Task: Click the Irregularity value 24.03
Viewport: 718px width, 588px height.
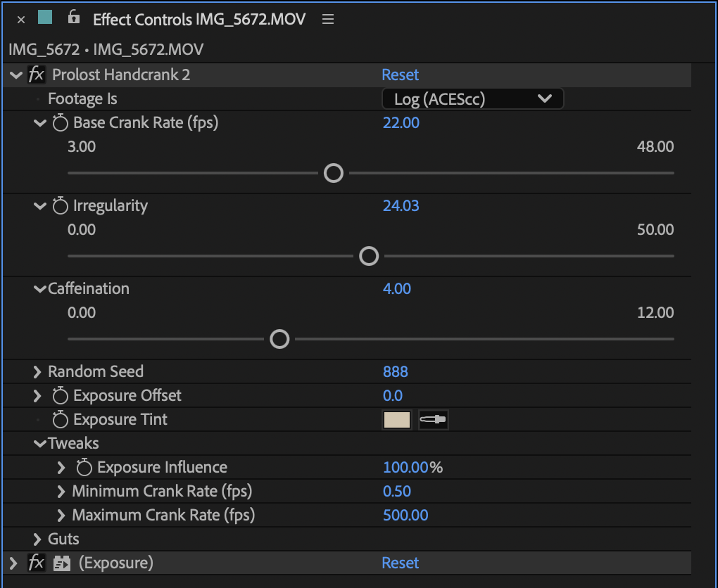Action: point(401,206)
